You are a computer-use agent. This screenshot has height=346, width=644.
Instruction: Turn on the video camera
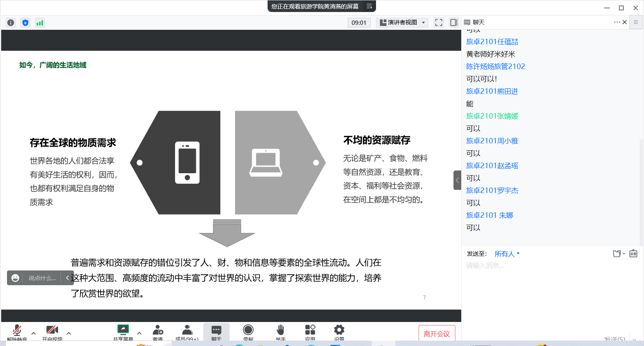point(52,331)
